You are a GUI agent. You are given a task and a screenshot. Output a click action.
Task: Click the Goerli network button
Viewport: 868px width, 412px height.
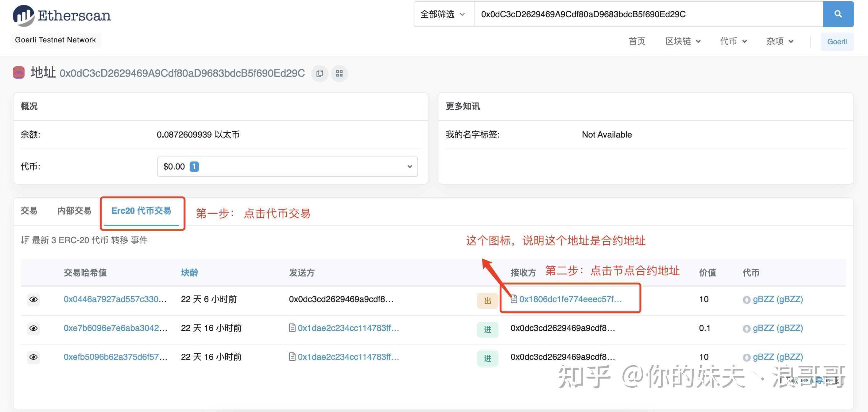click(x=837, y=41)
